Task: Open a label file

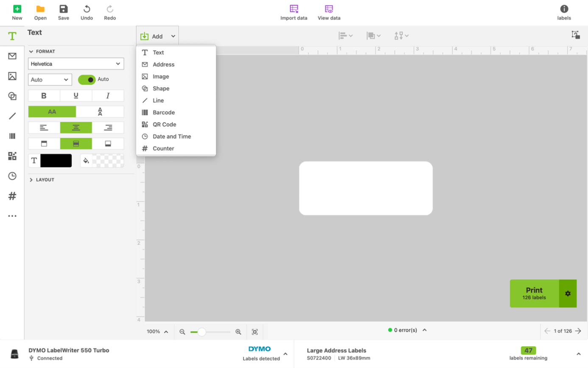Action: tap(40, 13)
